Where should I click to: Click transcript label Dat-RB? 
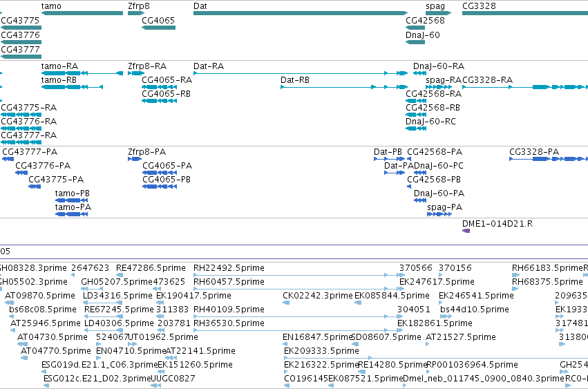[x=295, y=80]
